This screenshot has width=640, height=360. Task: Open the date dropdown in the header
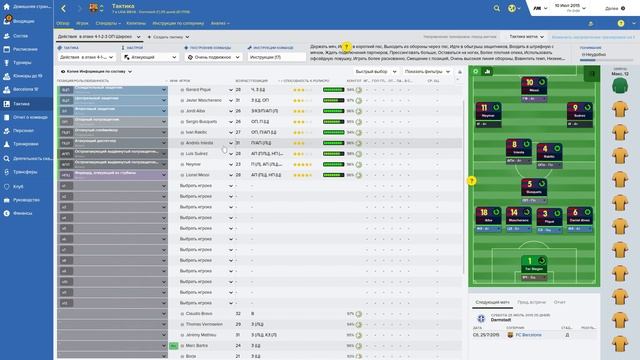click(570, 8)
